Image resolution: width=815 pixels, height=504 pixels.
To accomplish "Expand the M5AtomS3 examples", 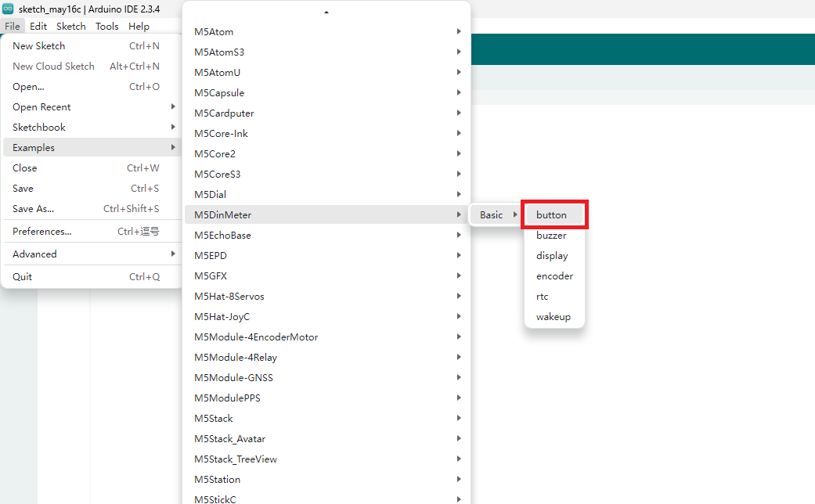I will tap(326, 52).
